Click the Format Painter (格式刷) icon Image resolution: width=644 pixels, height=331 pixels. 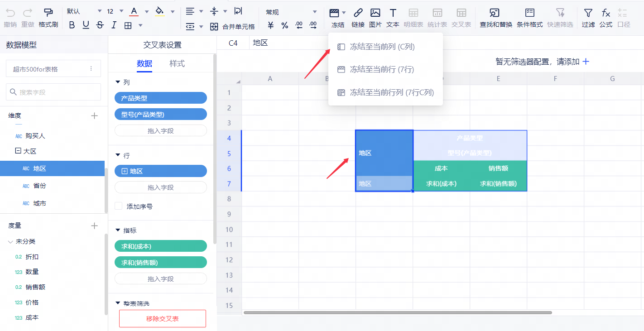(x=48, y=13)
